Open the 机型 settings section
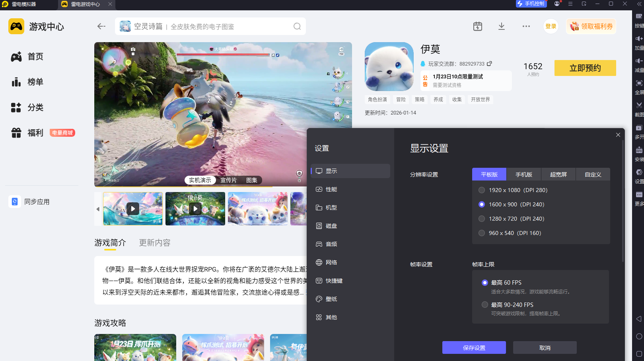Viewport: 644px width, 361px height. (x=350, y=208)
